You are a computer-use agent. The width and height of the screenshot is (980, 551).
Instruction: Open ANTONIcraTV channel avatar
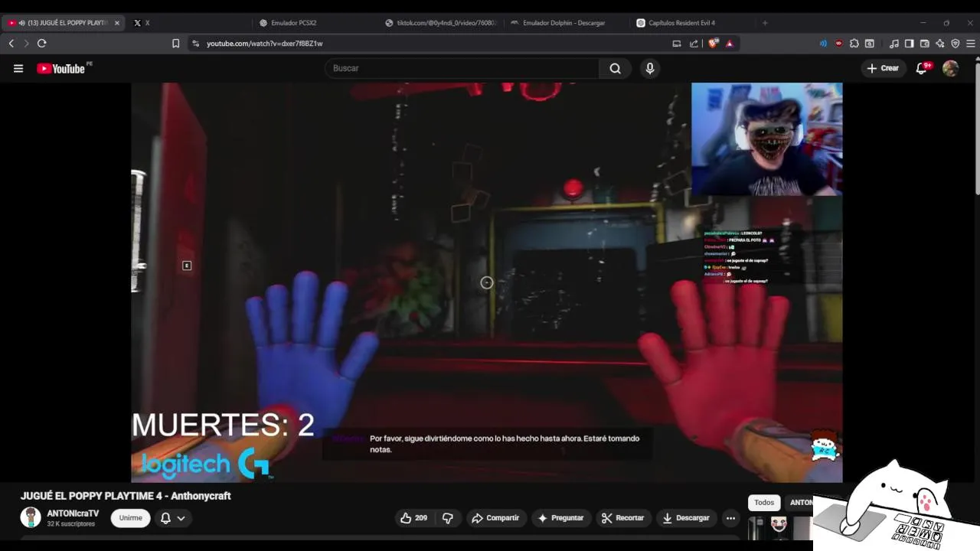click(31, 518)
